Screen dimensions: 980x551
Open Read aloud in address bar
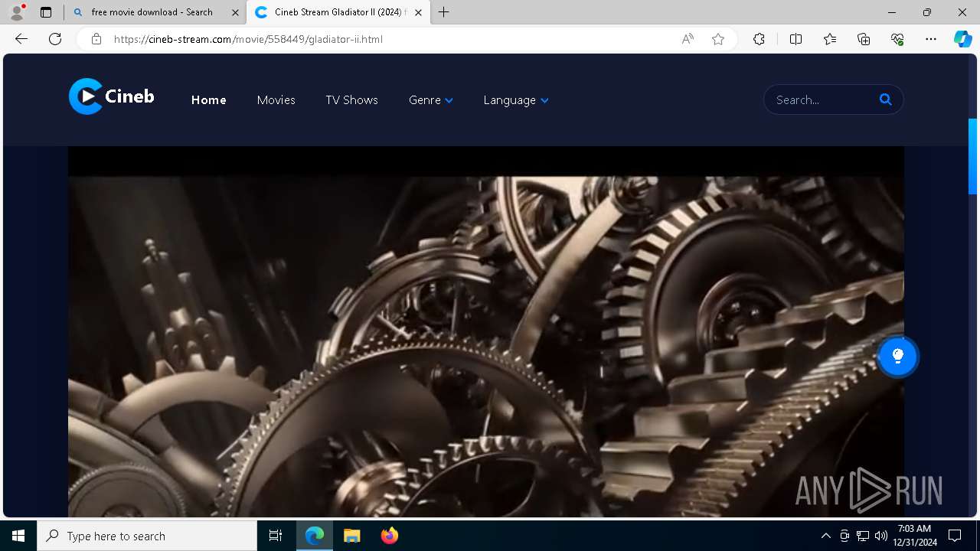(x=688, y=39)
